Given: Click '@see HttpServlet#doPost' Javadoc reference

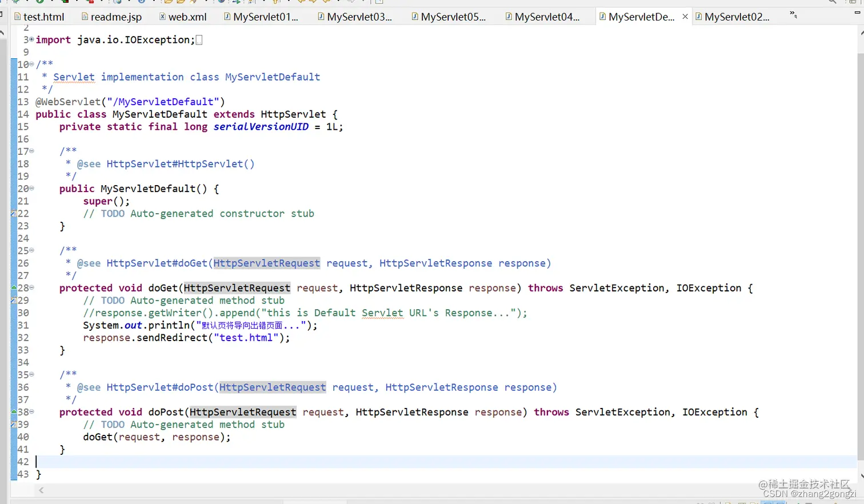Looking at the screenshot, I should pos(145,387).
